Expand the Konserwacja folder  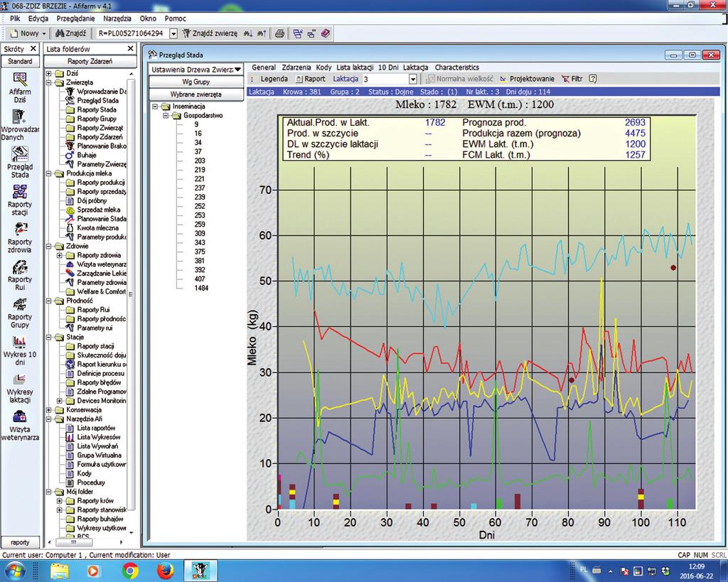[49, 410]
